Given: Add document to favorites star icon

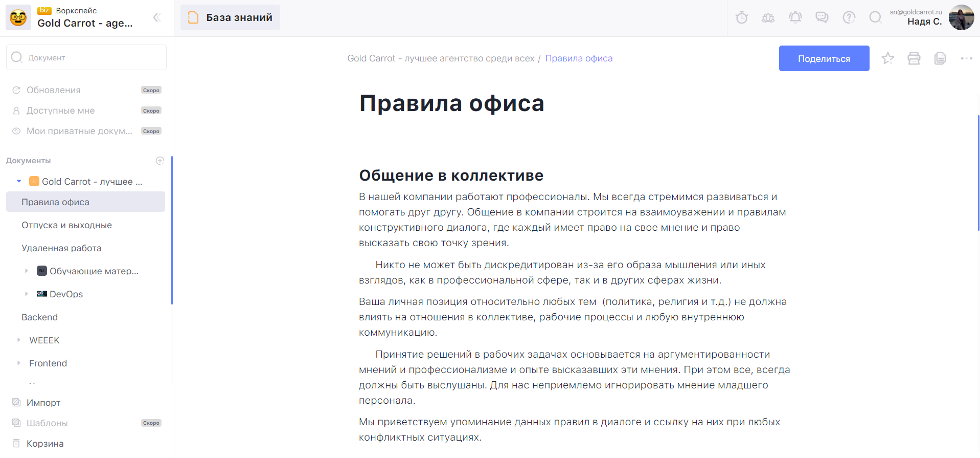Looking at the screenshot, I should (x=888, y=58).
